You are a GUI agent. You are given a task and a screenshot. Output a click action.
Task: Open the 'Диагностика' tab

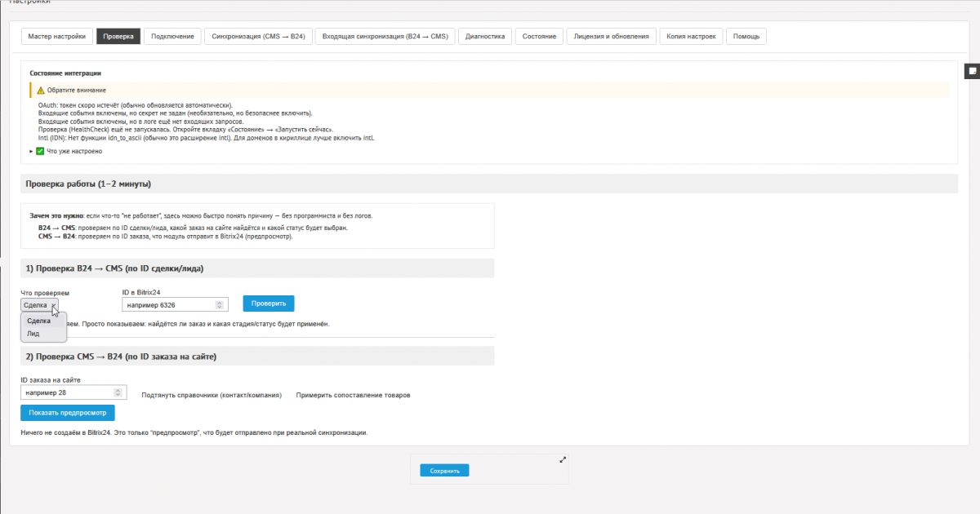485,37
